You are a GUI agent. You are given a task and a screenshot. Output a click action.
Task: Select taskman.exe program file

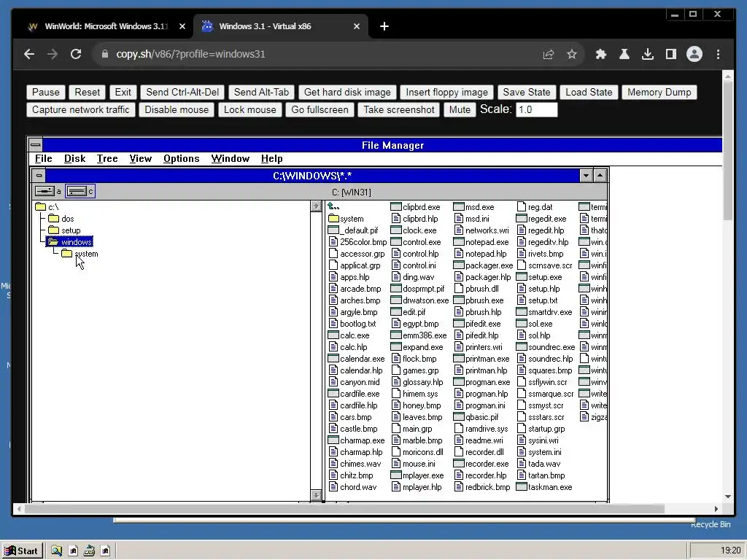coord(544,487)
